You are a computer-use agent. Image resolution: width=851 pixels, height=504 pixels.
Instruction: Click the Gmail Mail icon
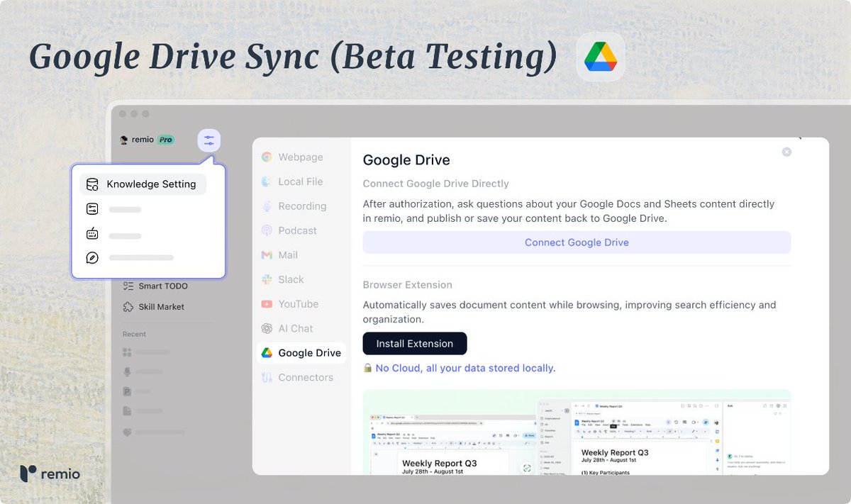point(267,255)
